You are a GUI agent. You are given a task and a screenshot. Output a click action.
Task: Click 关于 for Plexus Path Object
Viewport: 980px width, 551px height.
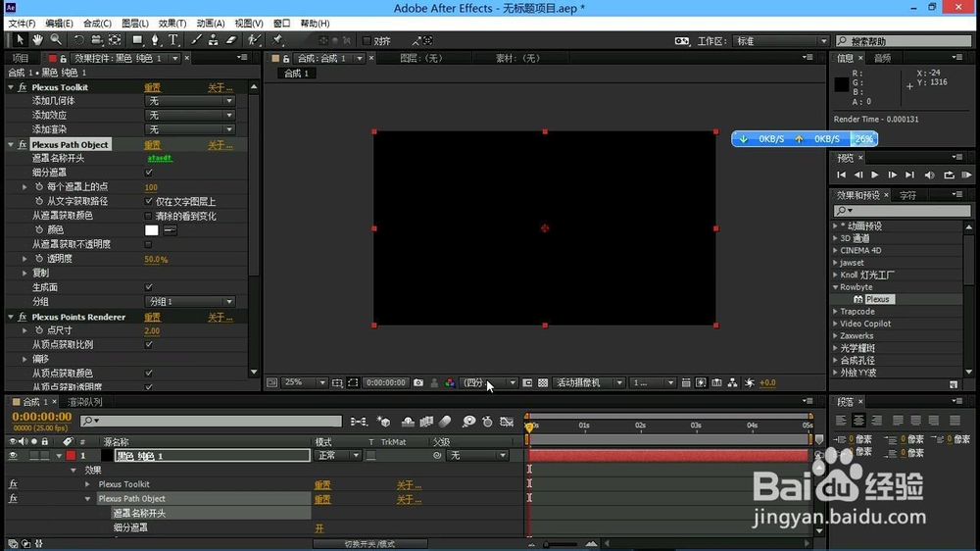point(220,145)
